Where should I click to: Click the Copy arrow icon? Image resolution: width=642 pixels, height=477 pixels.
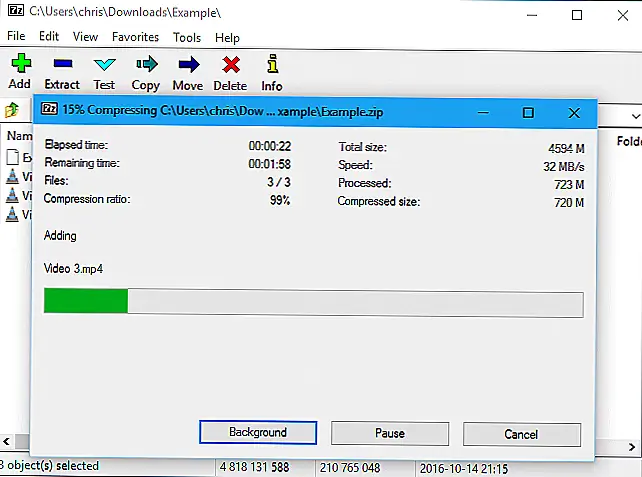pos(146,65)
